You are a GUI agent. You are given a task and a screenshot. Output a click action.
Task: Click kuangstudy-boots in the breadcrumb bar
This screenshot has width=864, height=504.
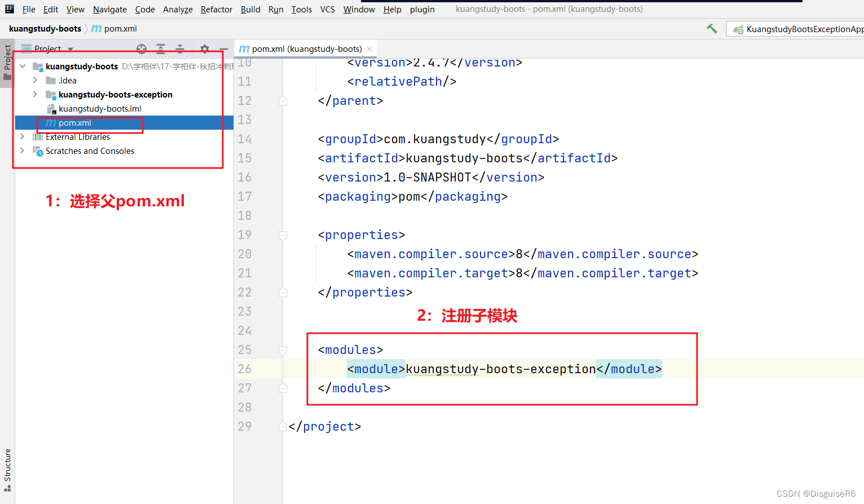point(45,29)
